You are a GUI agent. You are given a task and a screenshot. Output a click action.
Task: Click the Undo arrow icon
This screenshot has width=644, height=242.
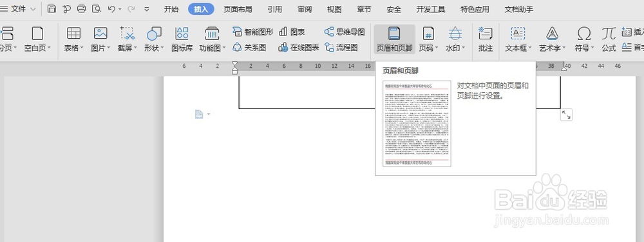(111, 8)
